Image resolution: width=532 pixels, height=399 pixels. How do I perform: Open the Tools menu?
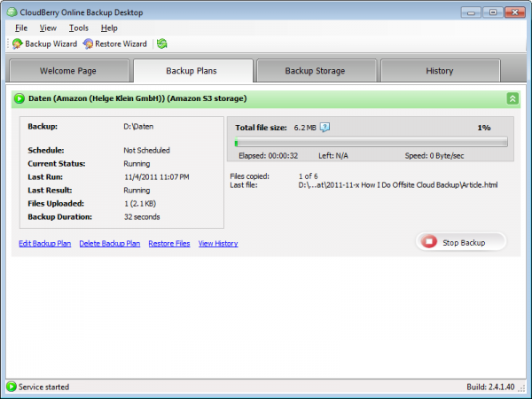coord(79,28)
